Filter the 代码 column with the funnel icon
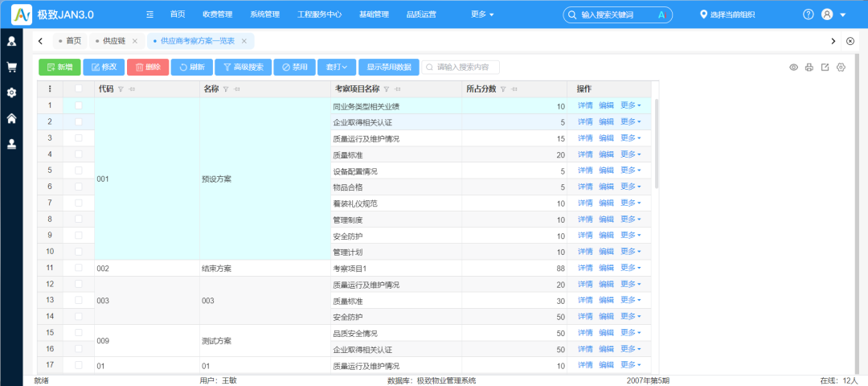 121,89
